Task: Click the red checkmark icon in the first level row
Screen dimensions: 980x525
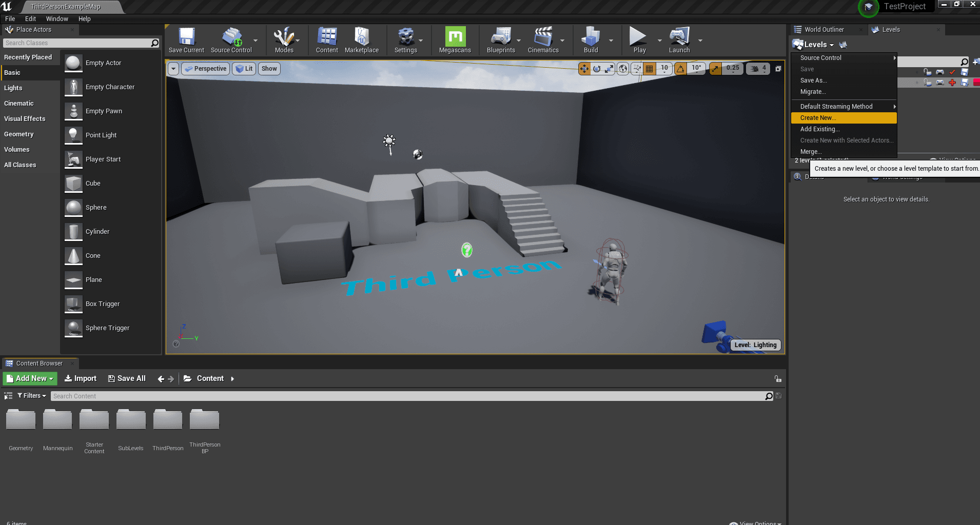Action: 952,72
